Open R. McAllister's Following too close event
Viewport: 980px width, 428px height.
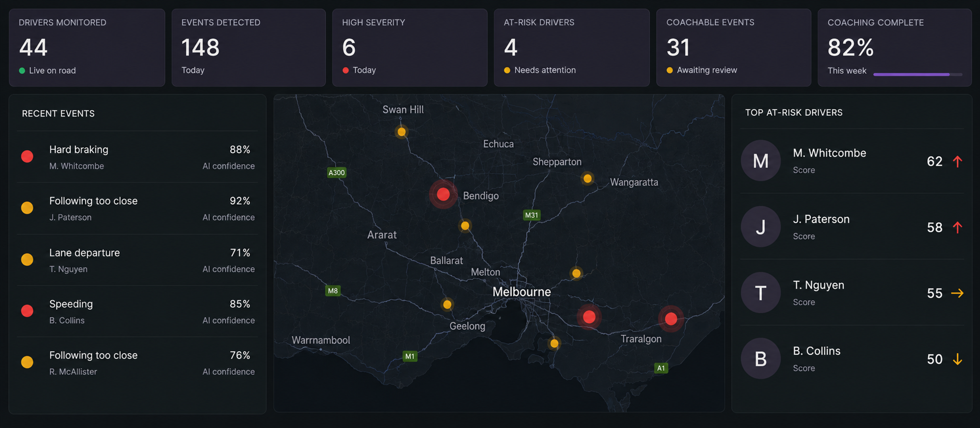tap(137, 363)
